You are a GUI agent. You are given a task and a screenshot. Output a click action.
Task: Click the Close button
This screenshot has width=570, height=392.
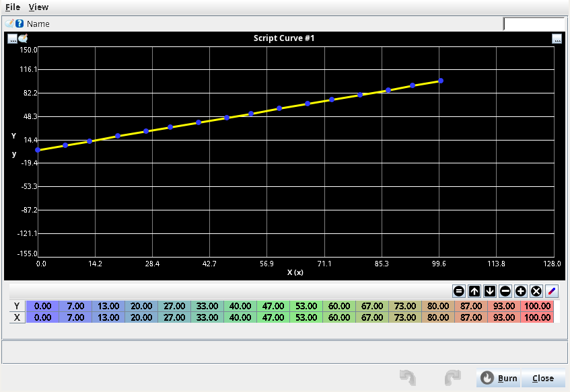543,378
